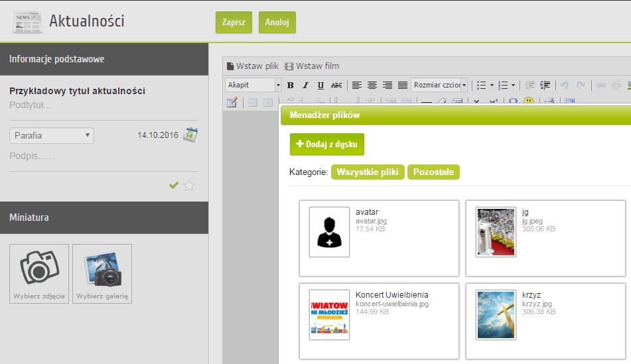Viewport: 631px width, 364px height.
Task: Toggle the featured star icon
Action: click(x=189, y=186)
